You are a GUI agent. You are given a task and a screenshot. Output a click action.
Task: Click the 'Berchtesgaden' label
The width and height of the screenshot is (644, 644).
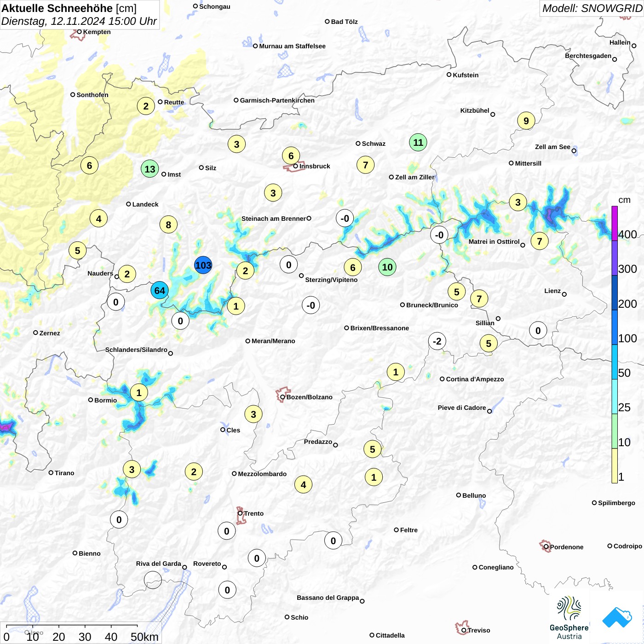click(588, 56)
